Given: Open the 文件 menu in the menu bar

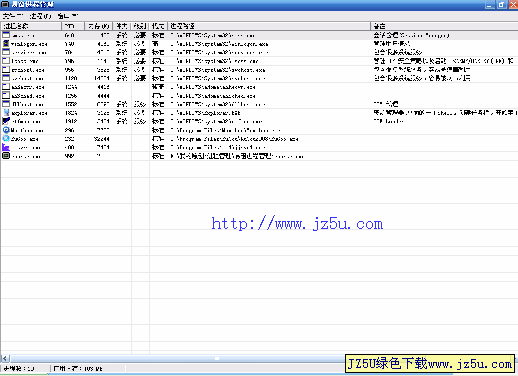Looking at the screenshot, I should point(12,16).
